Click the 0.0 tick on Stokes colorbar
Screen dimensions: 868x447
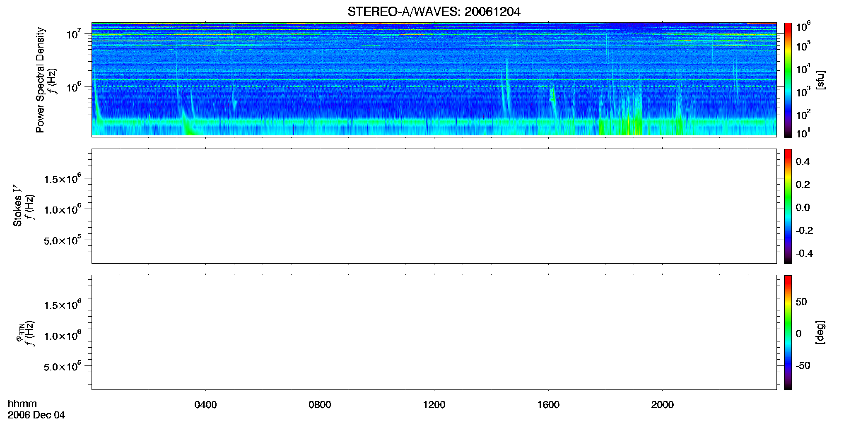click(x=803, y=207)
